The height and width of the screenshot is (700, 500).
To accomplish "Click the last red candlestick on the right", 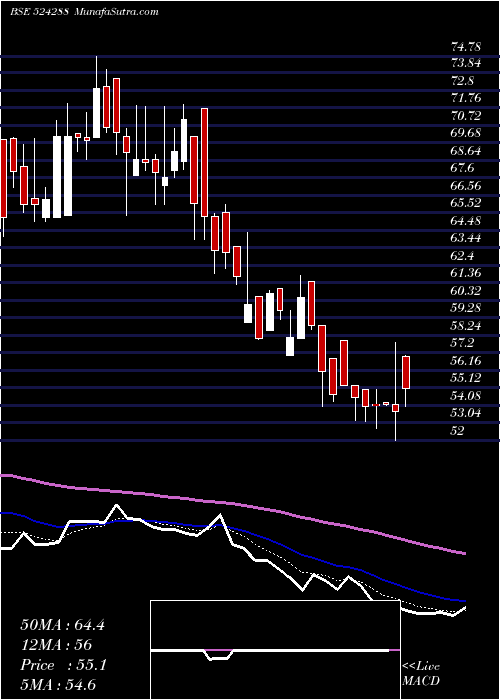I will click(x=406, y=372).
